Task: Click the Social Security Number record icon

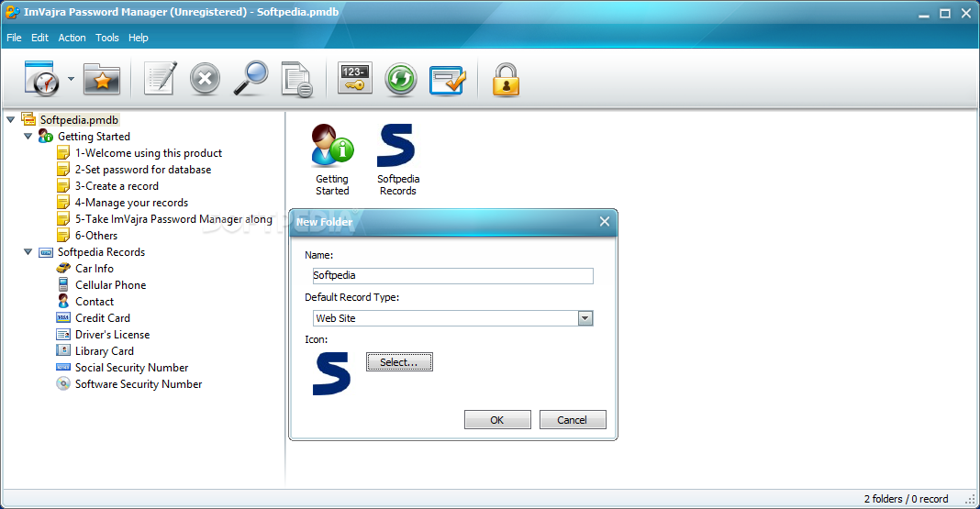Action: click(63, 367)
